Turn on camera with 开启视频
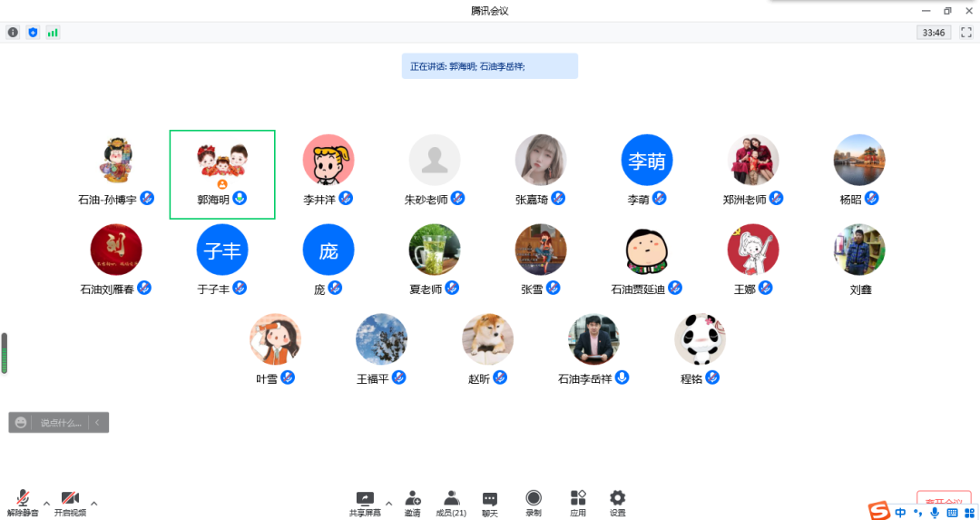The height and width of the screenshot is (520, 980). pyautogui.click(x=70, y=503)
